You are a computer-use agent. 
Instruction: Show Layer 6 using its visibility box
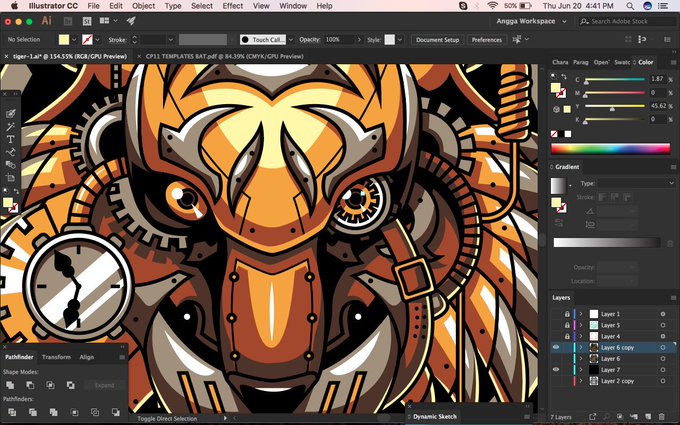point(556,359)
